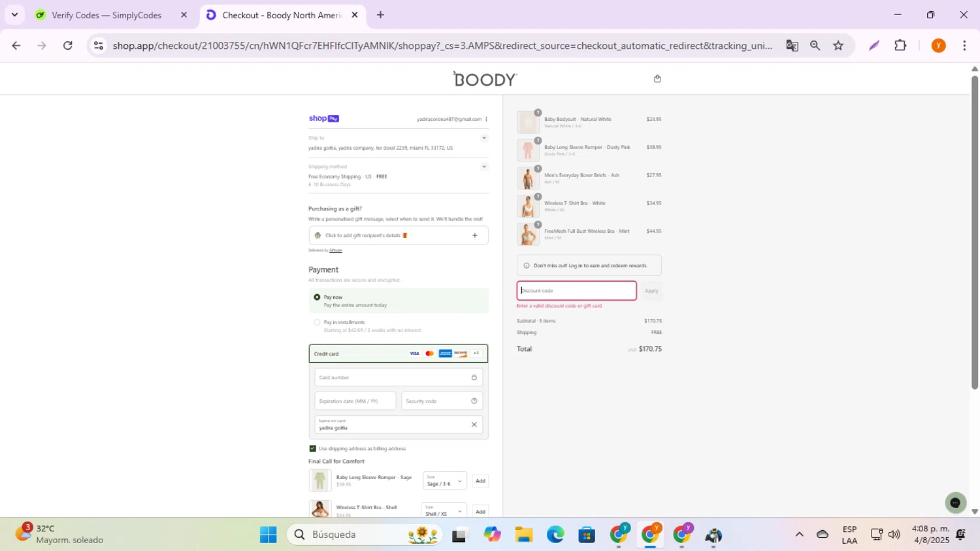The height and width of the screenshot is (551, 980).
Task: Click the Shop Pay logo
Action: tap(323, 118)
